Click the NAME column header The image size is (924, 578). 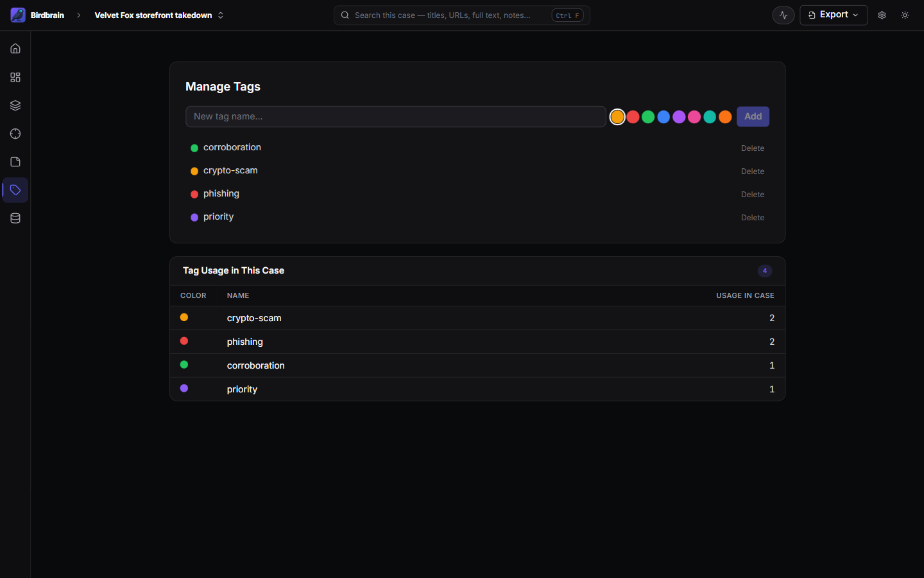238,295
